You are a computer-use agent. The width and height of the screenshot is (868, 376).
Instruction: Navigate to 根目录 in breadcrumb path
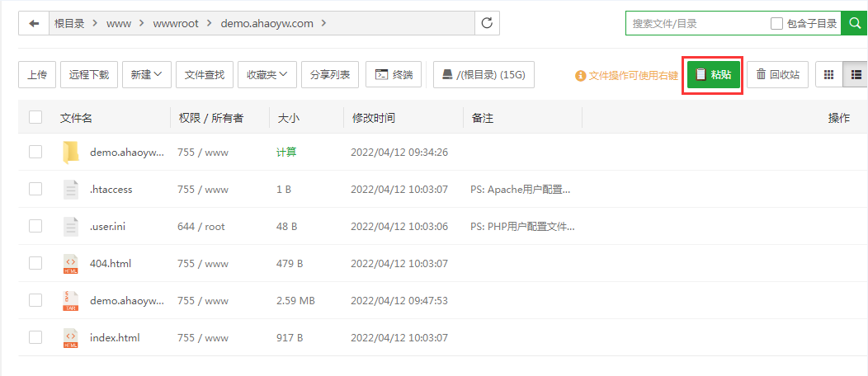pyautogui.click(x=69, y=24)
